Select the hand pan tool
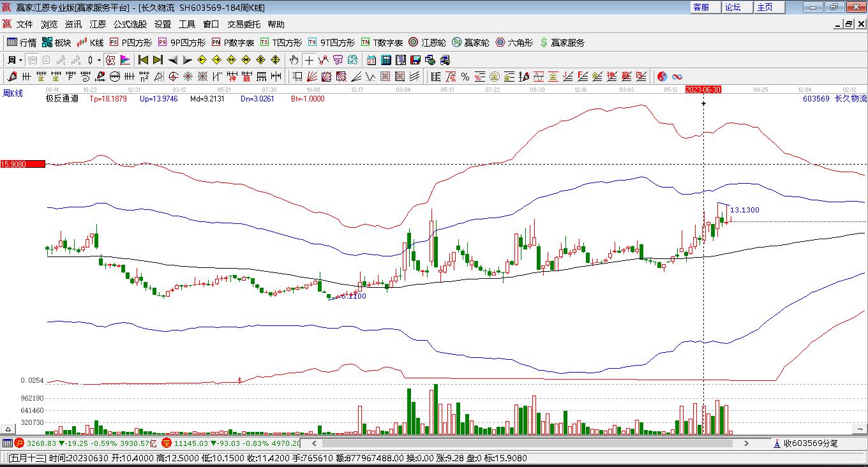The height and width of the screenshot is (467, 868). [x=294, y=60]
